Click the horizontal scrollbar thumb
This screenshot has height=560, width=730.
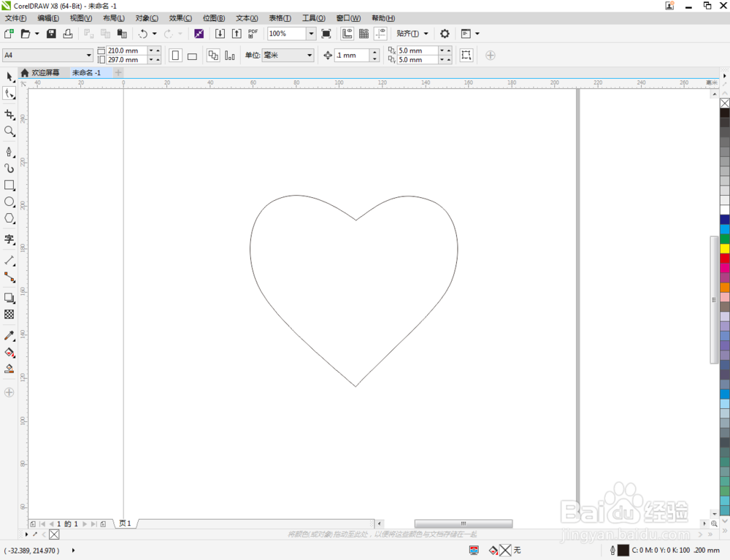pyautogui.click(x=464, y=523)
